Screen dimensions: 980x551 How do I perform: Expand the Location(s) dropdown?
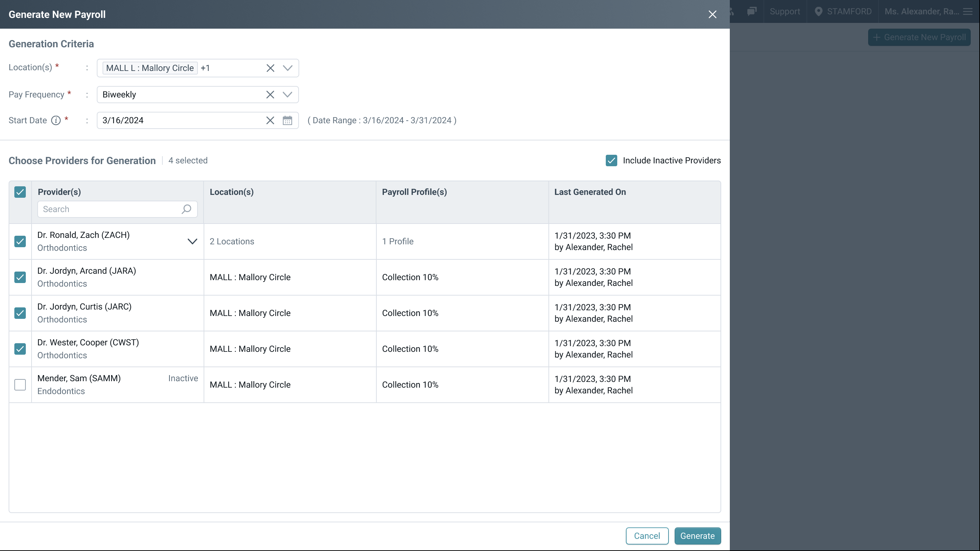pos(287,68)
